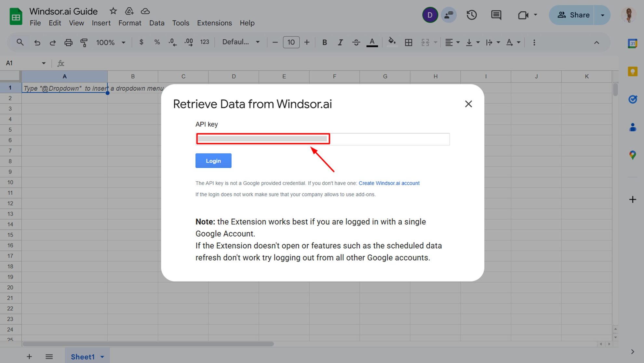Screen dimensions: 644x363
Task: Click Get add-ons plus icon
Action: [x=633, y=200]
